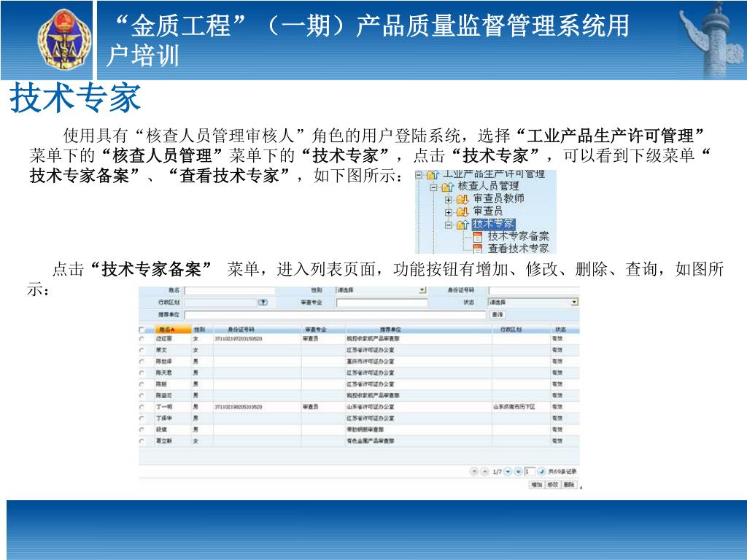Click the 有色金属产品审查部 cell

pyautogui.click(x=370, y=441)
